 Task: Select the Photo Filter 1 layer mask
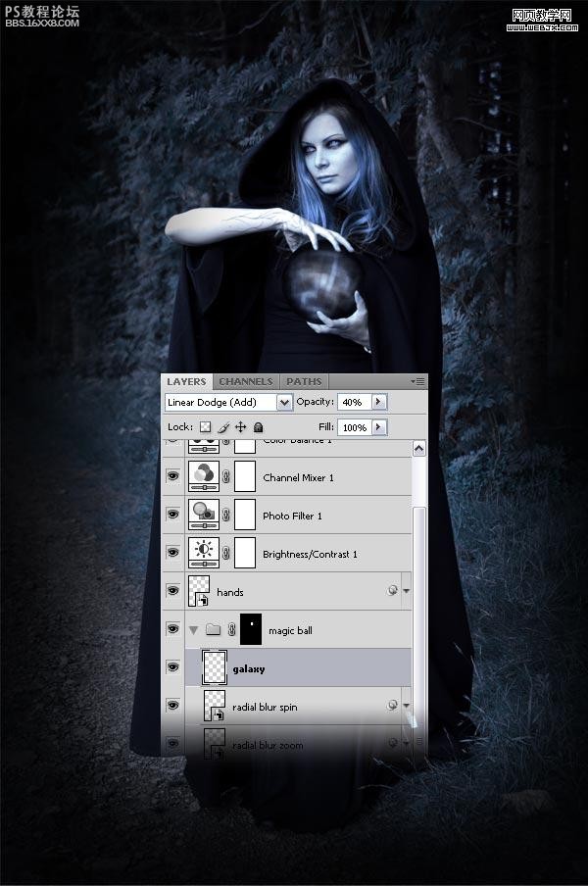(x=245, y=516)
